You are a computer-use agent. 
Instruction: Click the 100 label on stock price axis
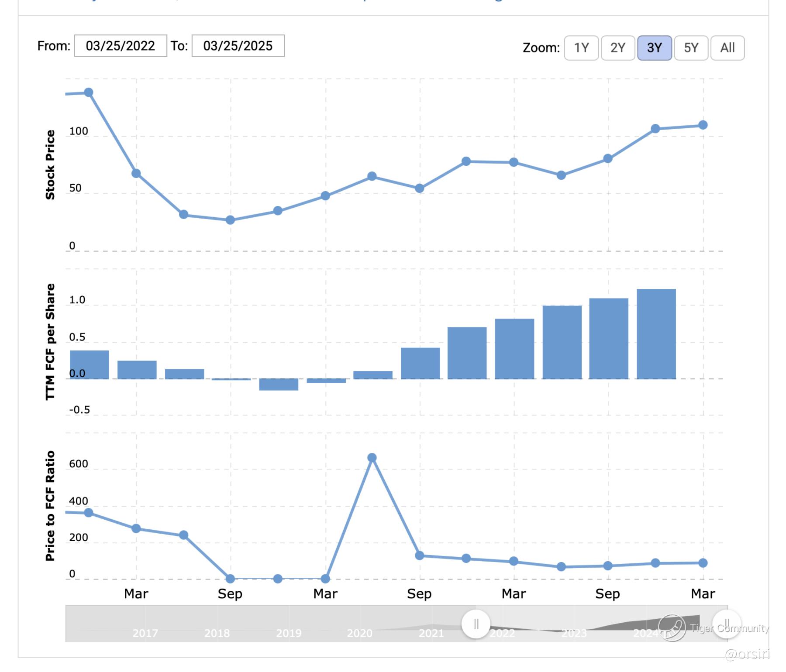coord(79,131)
